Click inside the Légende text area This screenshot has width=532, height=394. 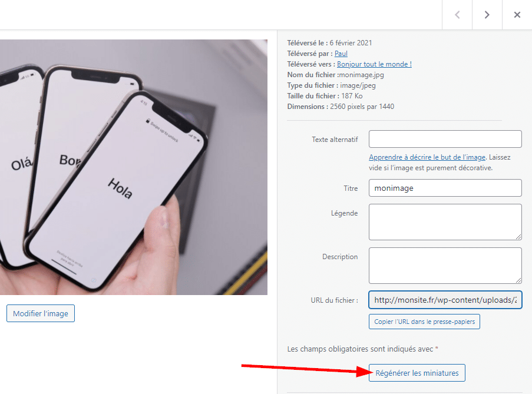tap(445, 222)
